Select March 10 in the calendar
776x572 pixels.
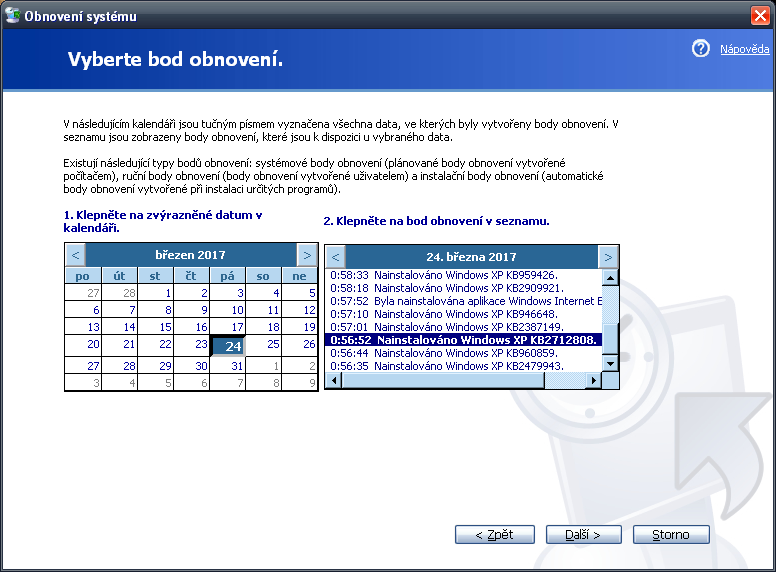[228, 310]
